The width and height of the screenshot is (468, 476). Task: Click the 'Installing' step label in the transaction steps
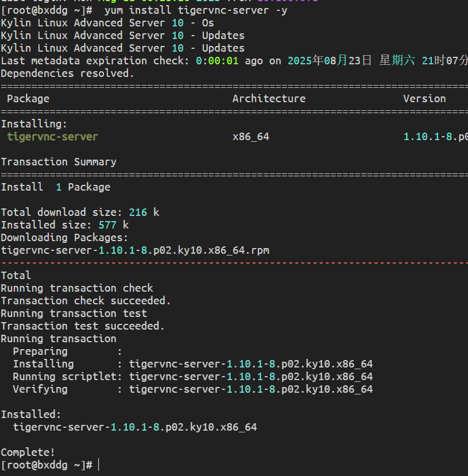44,364
